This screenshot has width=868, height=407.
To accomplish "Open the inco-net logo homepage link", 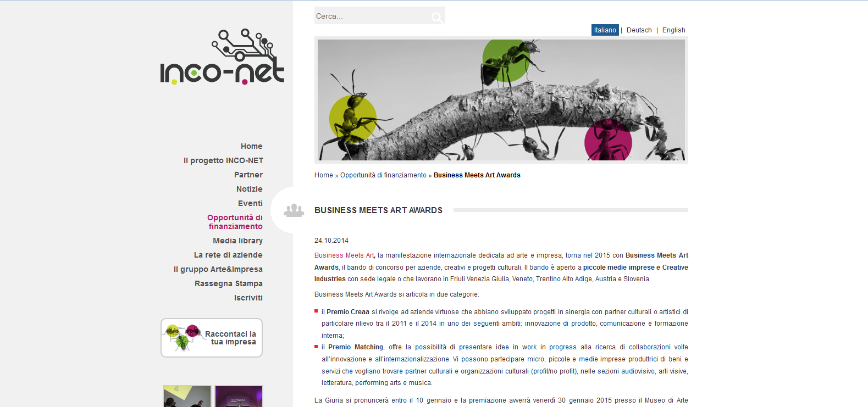I will [x=222, y=57].
